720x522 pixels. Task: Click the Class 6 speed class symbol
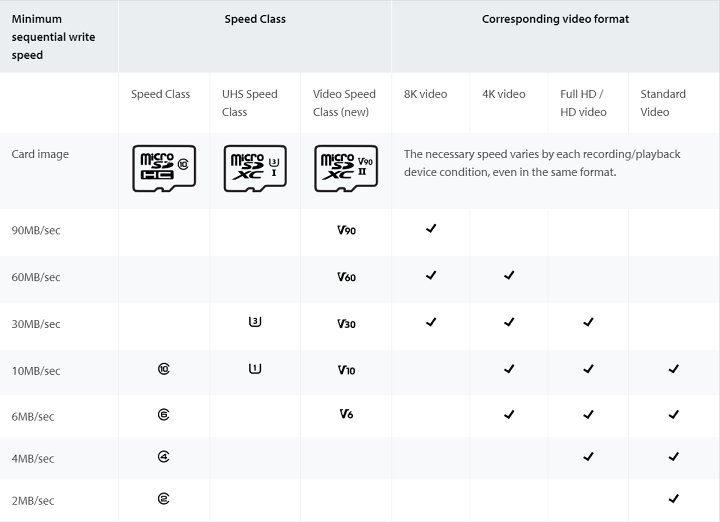(163, 413)
